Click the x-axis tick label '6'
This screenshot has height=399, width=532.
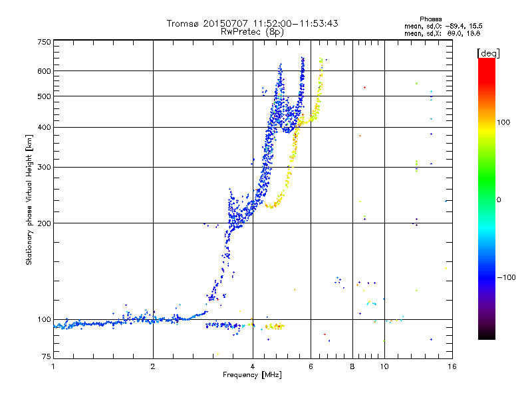click(x=311, y=366)
